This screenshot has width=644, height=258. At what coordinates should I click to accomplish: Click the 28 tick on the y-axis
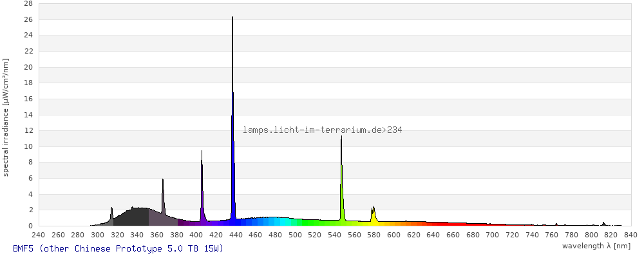click(x=28, y=3)
